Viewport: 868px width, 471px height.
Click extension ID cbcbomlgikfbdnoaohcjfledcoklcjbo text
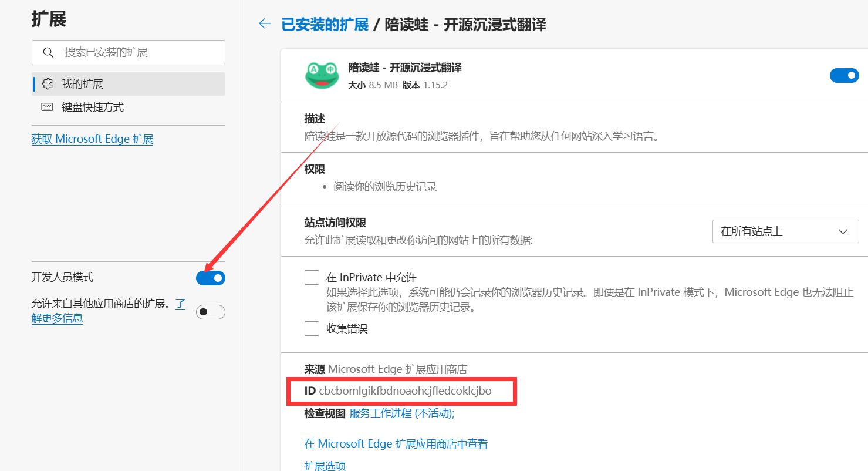point(405,391)
